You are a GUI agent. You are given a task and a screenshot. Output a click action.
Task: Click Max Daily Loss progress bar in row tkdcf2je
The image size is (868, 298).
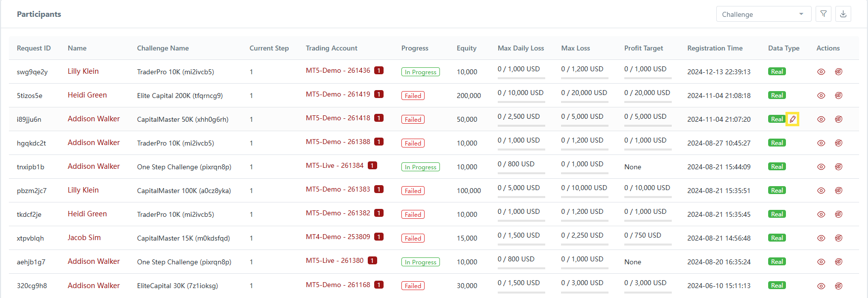(521, 221)
